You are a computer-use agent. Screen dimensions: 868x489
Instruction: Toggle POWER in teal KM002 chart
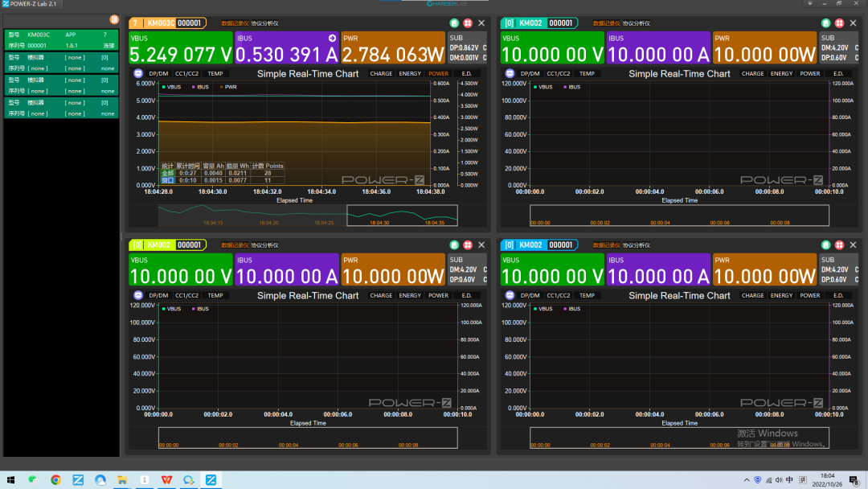click(x=810, y=74)
